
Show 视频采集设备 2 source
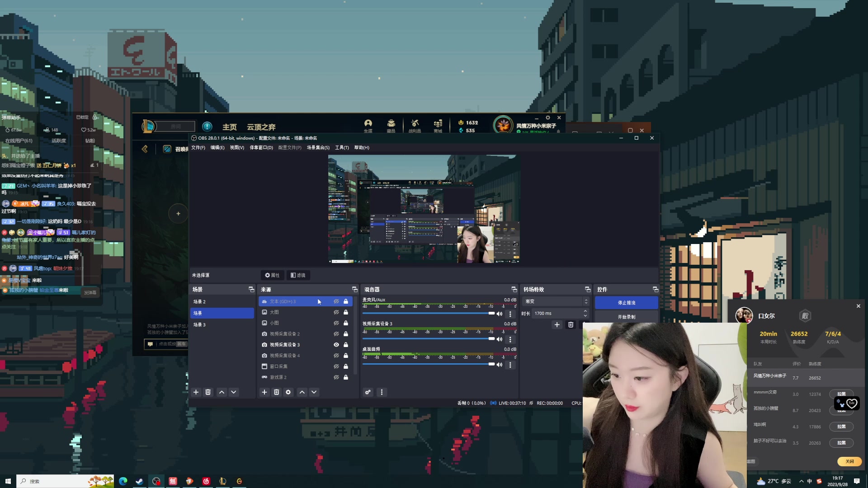pyautogui.click(x=336, y=334)
